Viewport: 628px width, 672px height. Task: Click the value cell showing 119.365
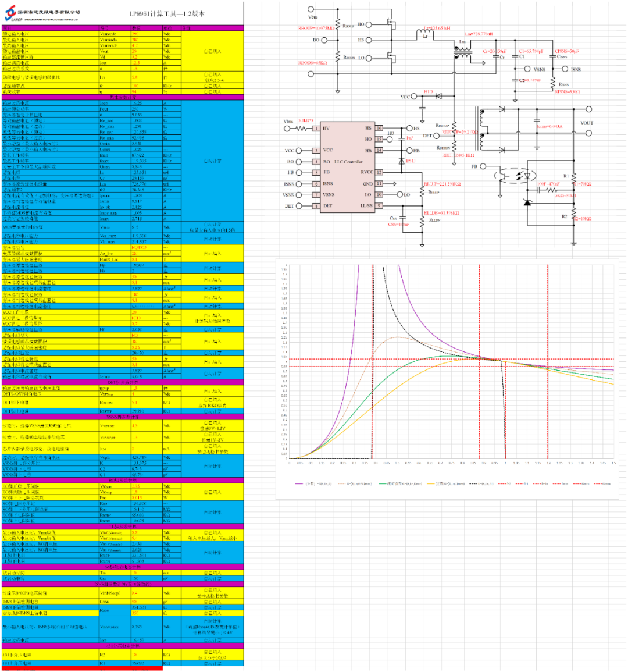147,161
